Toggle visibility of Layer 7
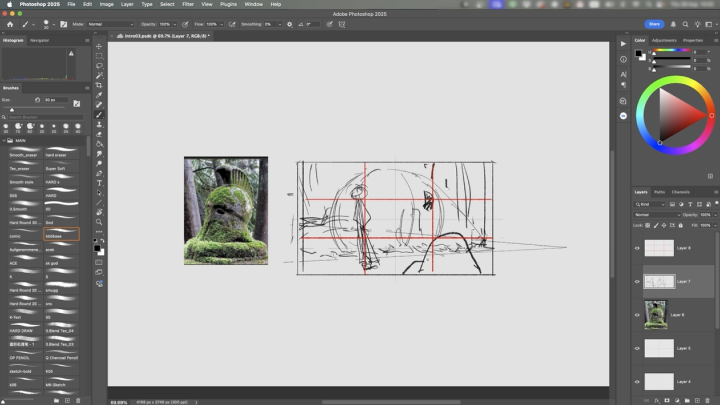Image resolution: width=720 pixels, height=405 pixels. [637, 282]
